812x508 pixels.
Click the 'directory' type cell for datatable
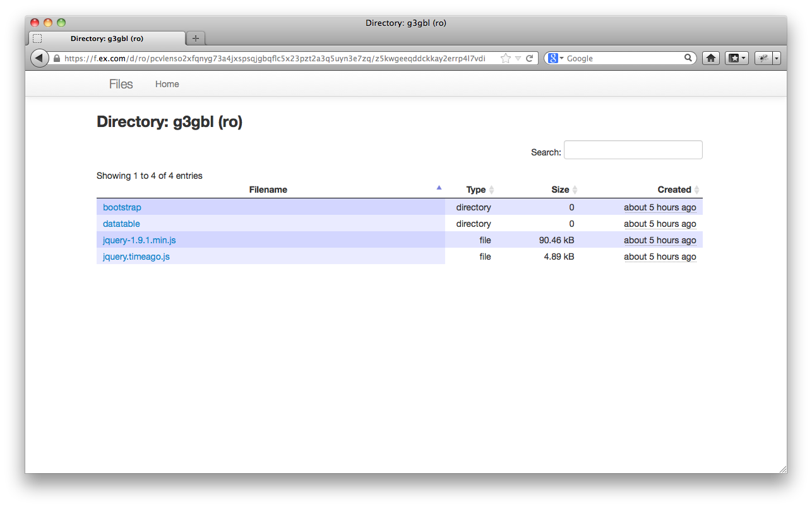(x=474, y=224)
